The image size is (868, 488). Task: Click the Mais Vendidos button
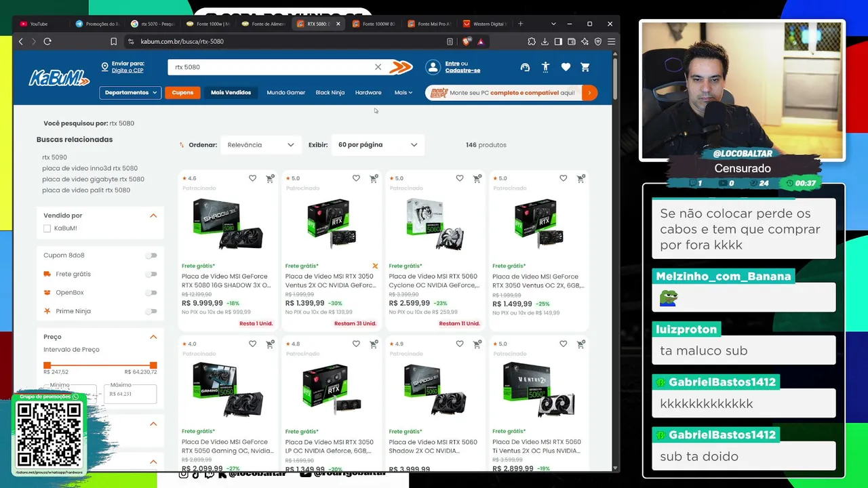point(231,92)
